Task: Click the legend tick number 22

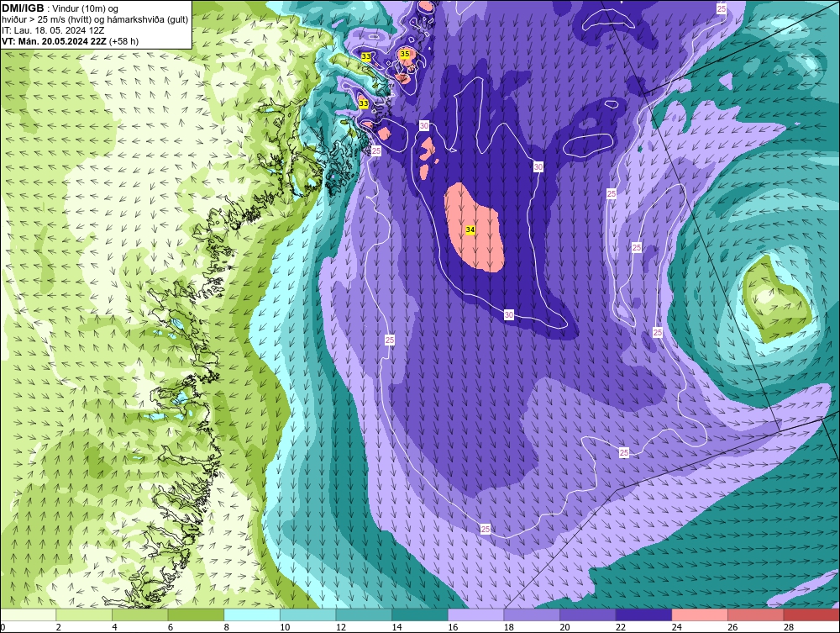Action: coord(621,627)
